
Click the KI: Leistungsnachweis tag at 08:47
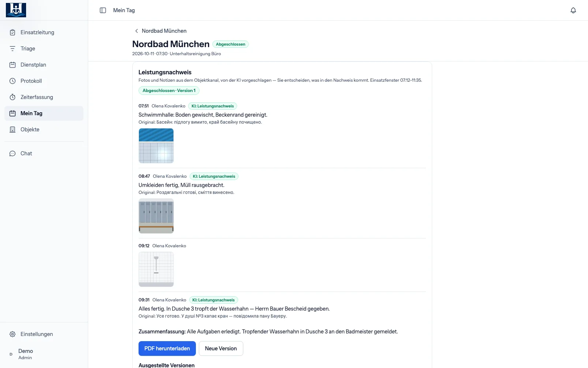pyautogui.click(x=214, y=176)
